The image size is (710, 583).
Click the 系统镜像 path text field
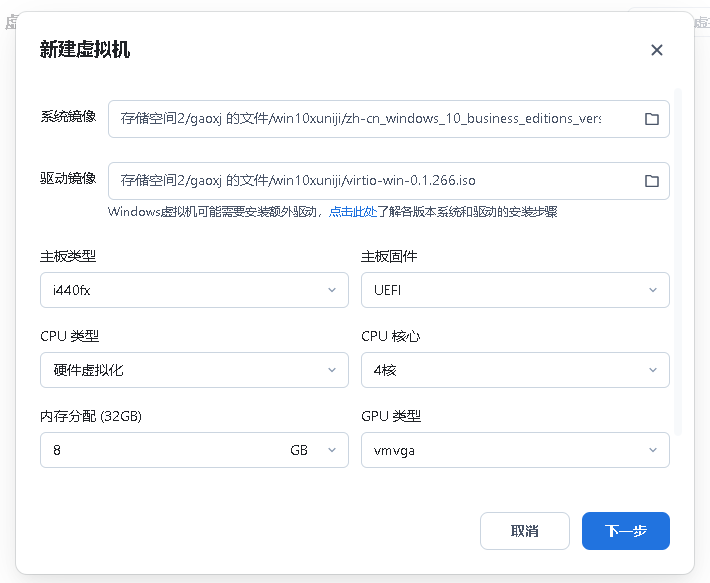click(x=360, y=119)
